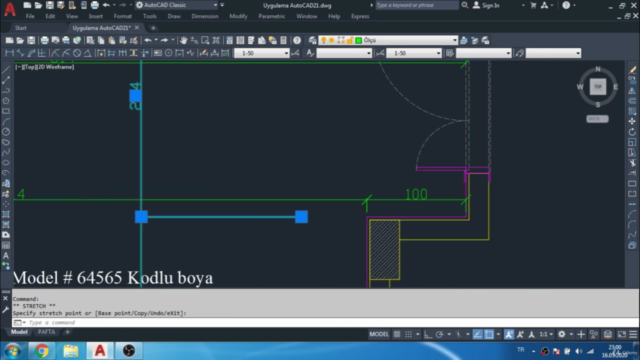Click the Make Object's Layer Current icon

coord(464,40)
